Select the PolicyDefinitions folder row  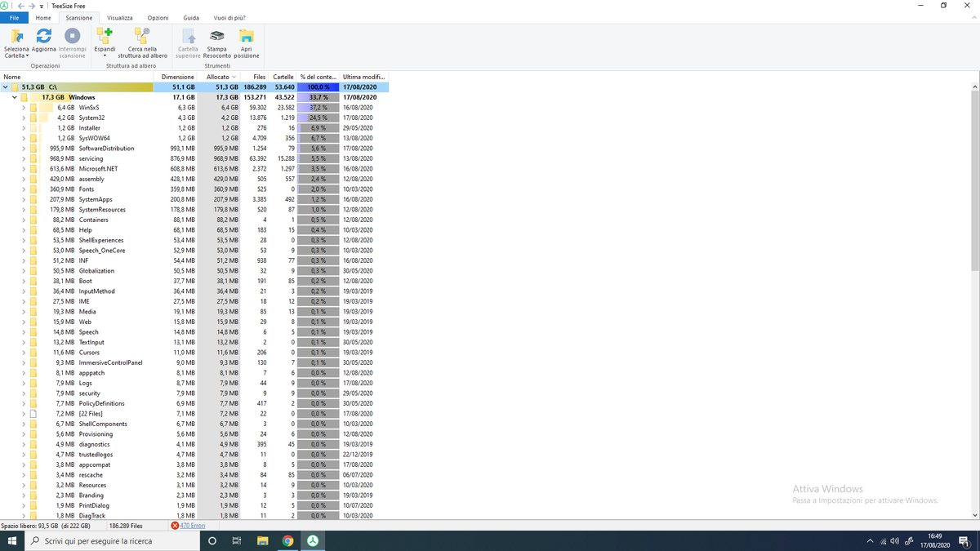(194, 403)
